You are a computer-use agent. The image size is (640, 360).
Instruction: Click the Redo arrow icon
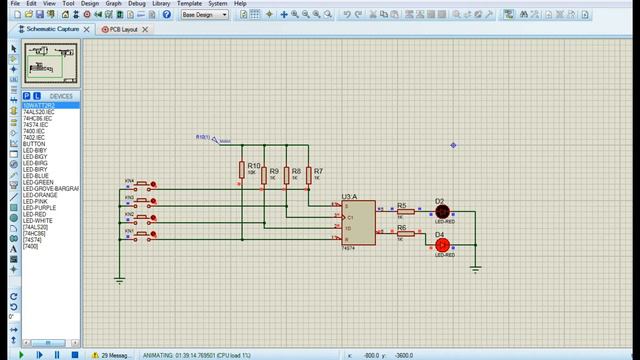(358, 15)
